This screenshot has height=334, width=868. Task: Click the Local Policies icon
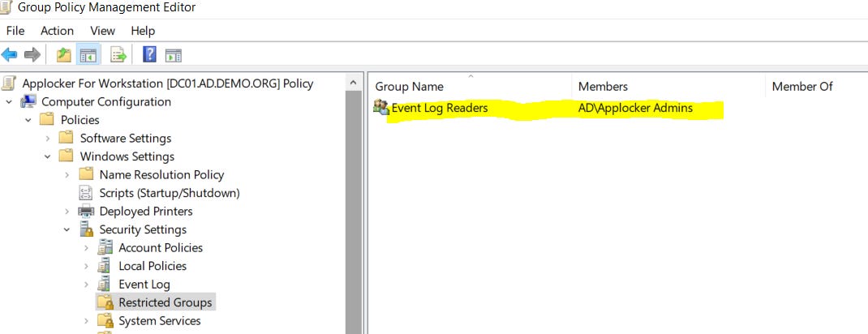105,266
